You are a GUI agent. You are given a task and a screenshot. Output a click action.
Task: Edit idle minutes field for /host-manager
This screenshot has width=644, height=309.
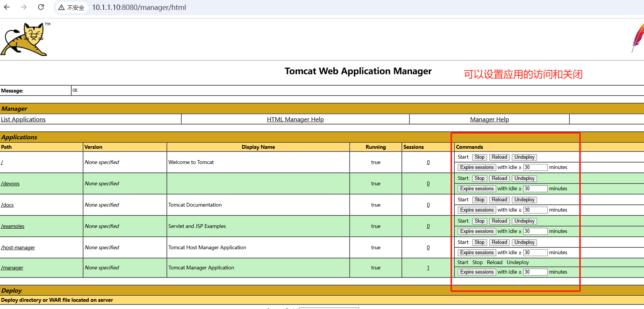click(535, 253)
